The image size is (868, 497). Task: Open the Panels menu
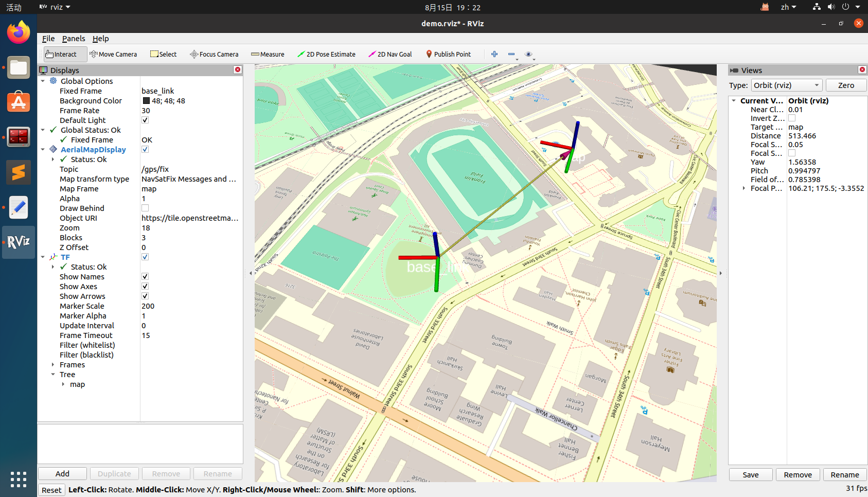pos(74,39)
